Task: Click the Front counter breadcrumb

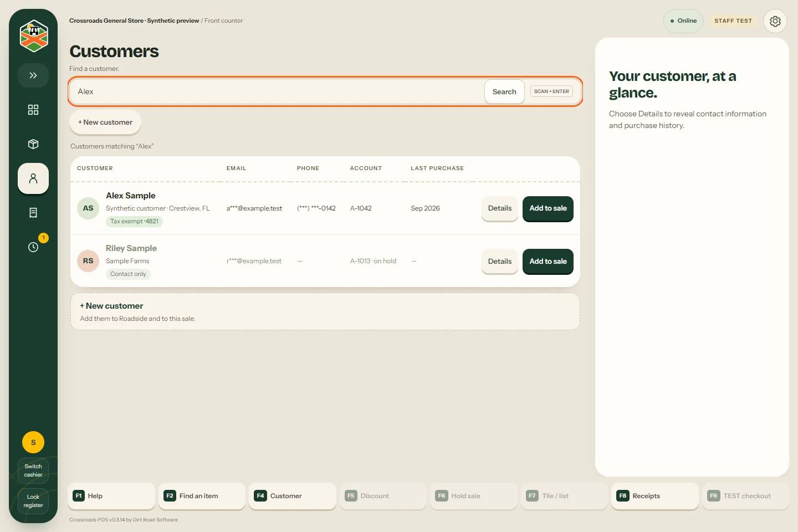Action: click(223, 21)
